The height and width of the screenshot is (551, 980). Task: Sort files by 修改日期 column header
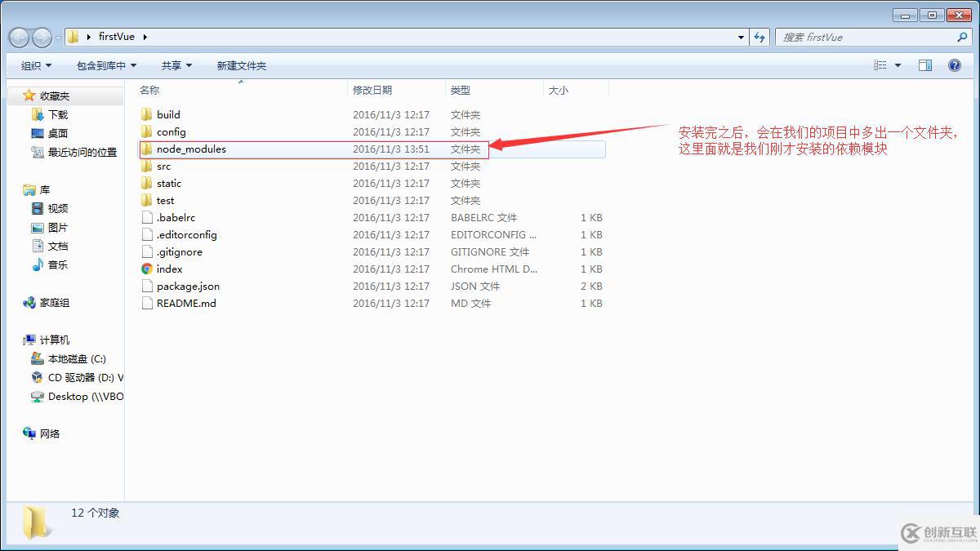[x=372, y=90]
